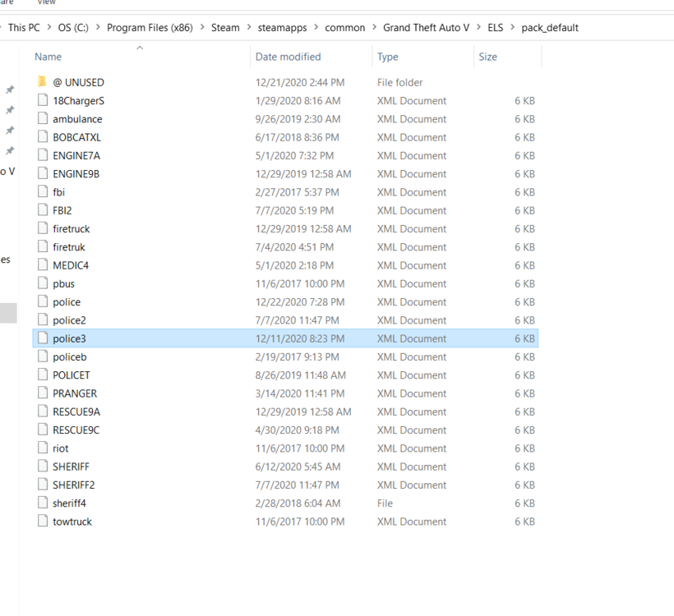Go to This PC breadcrumb

click(24, 27)
